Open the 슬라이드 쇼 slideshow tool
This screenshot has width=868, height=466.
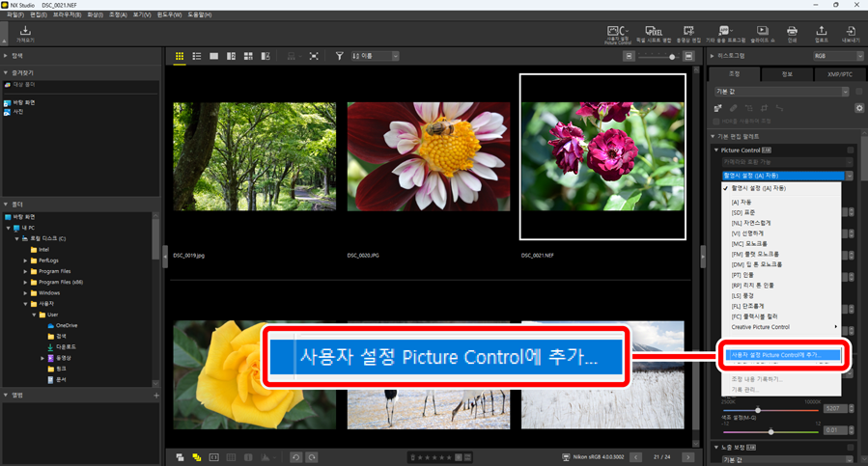pos(762,34)
